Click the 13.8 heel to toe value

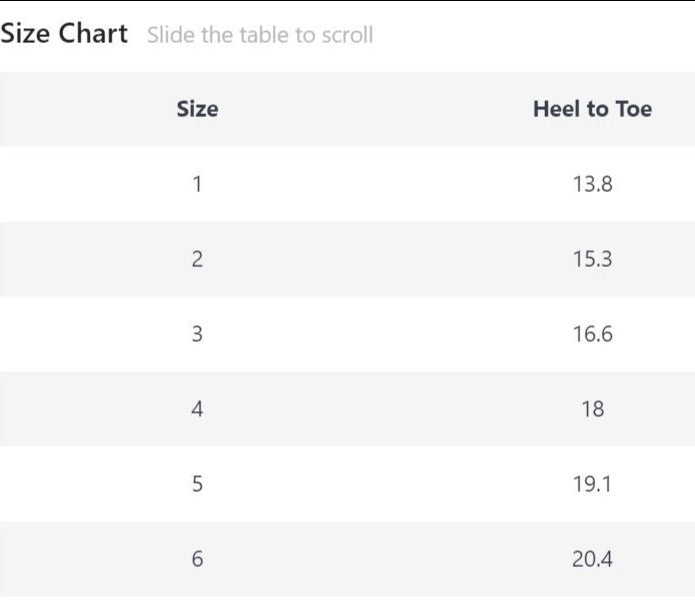coord(592,184)
